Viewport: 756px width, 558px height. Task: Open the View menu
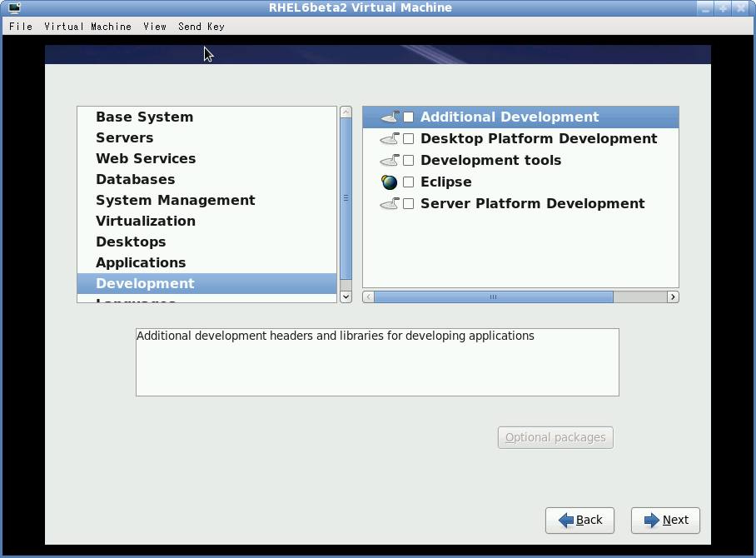[155, 27]
